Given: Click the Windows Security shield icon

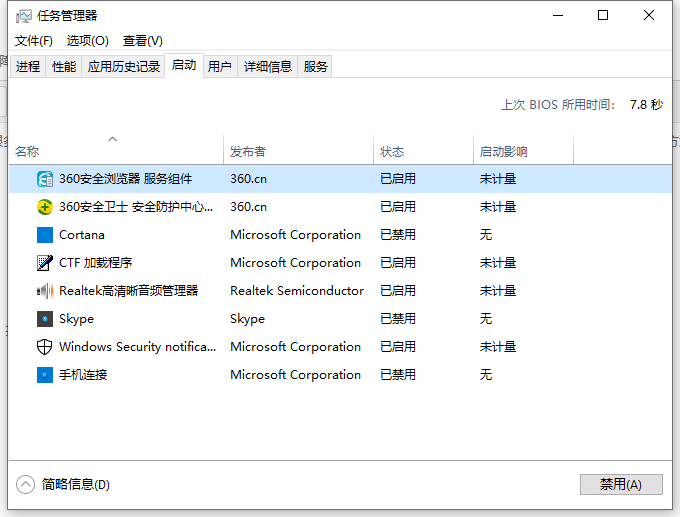Looking at the screenshot, I should click(x=44, y=347).
